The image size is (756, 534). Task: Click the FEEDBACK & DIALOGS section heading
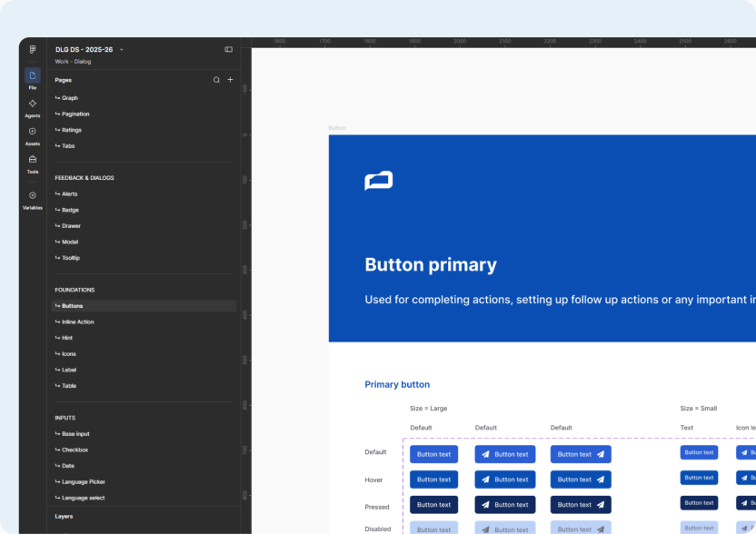[85, 178]
